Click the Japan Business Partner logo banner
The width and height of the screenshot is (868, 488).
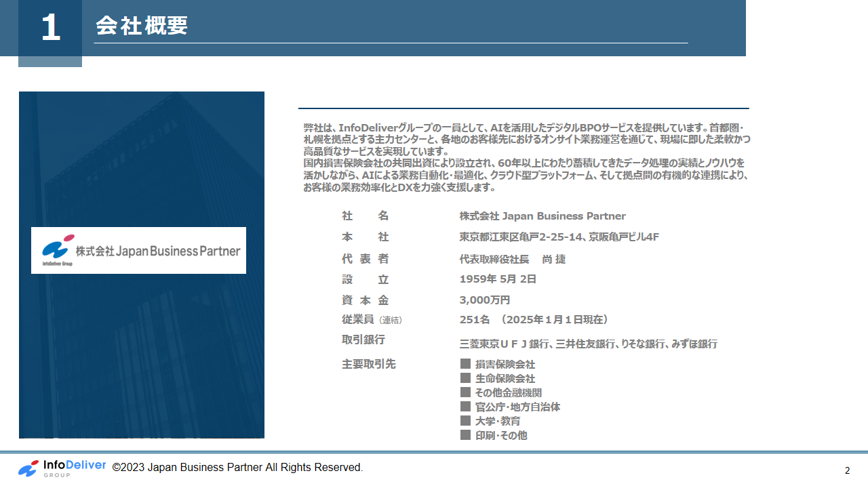pyautogui.click(x=138, y=250)
